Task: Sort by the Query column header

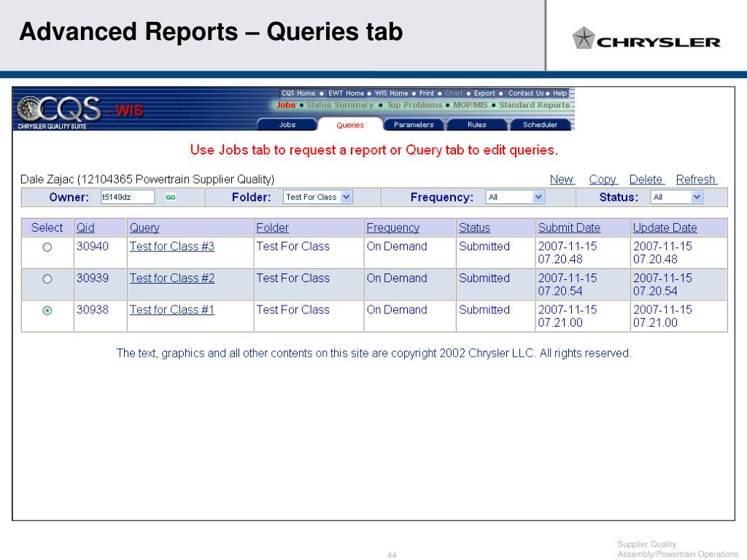Action: [x=144, y=227]
